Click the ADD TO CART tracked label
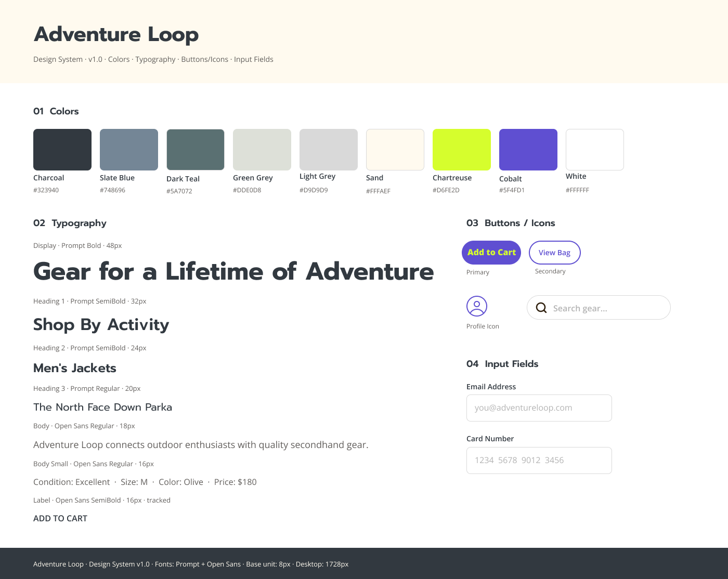Image resolution: width=728 pixels, height=579 pixels. pyautogui.click(x=60, y=518)
